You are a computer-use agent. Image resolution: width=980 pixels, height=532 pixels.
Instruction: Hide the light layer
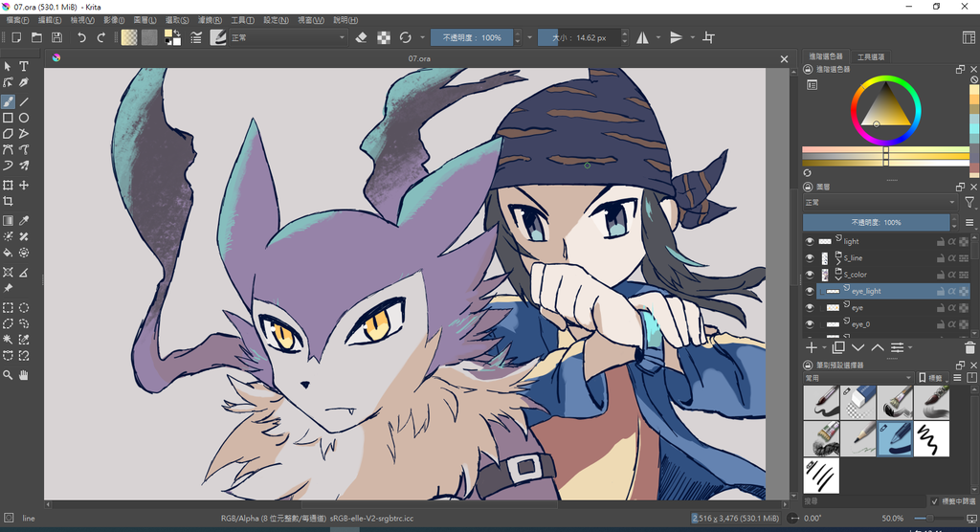click(810, 241)
